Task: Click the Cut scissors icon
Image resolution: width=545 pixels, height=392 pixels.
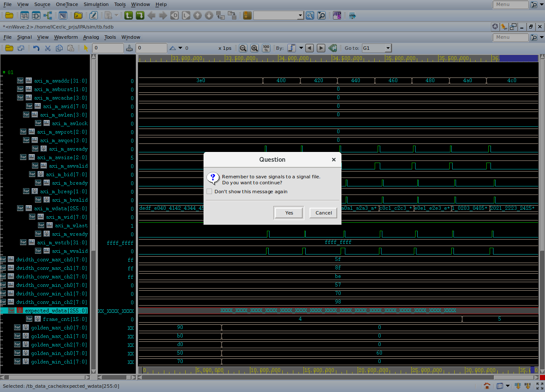Action: [x=48, y=48]
